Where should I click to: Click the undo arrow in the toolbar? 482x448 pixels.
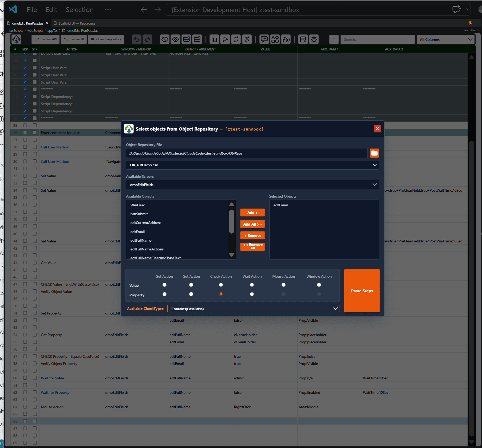(x=136, y=40)
